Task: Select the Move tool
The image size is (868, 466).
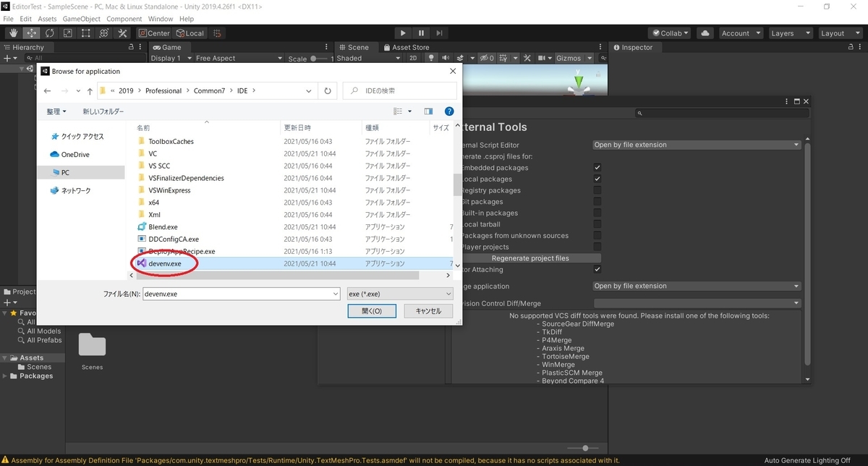Action: [32, 33]
